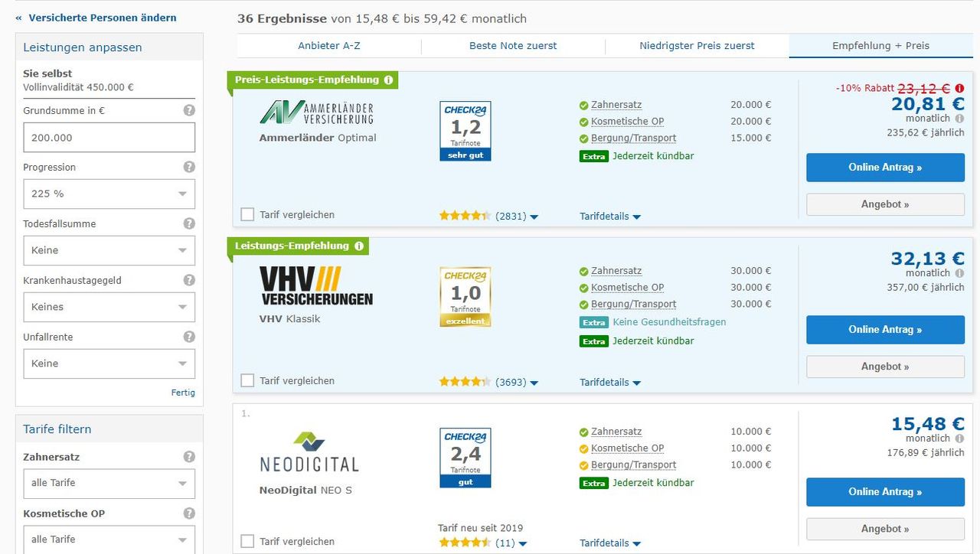Open help icon beside Progression
Screen dimensions: 980x554
(x=189, y=167)
